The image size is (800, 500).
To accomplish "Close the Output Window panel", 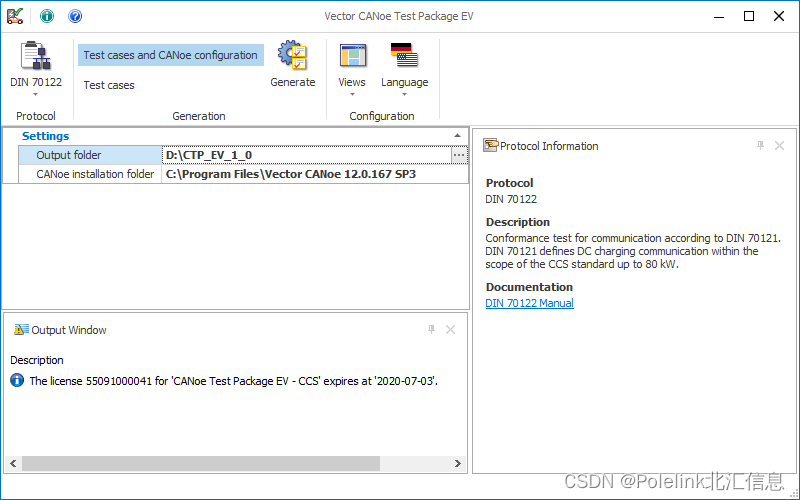I will click(x=450, y=330).
